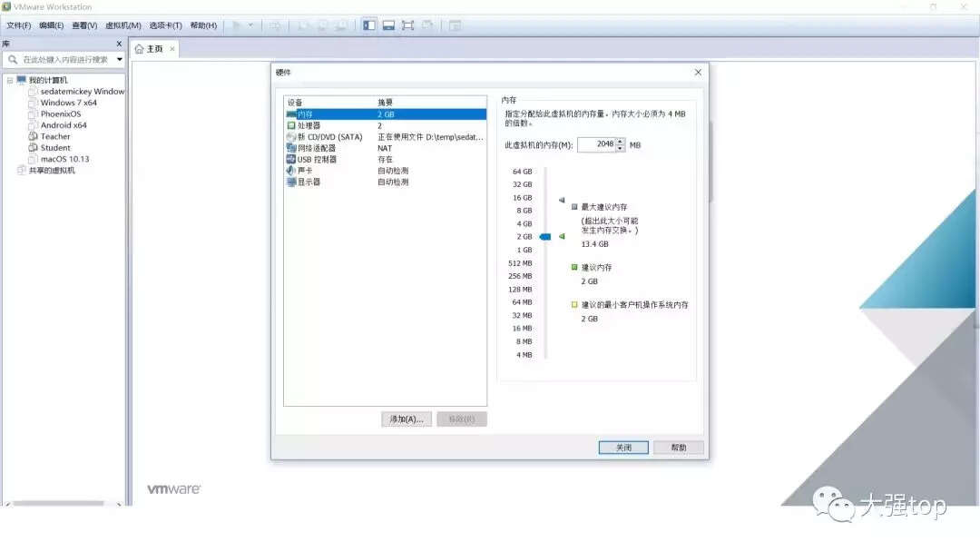Click the 内存 memory device icon
980x552 pixels.
[290, 114]
